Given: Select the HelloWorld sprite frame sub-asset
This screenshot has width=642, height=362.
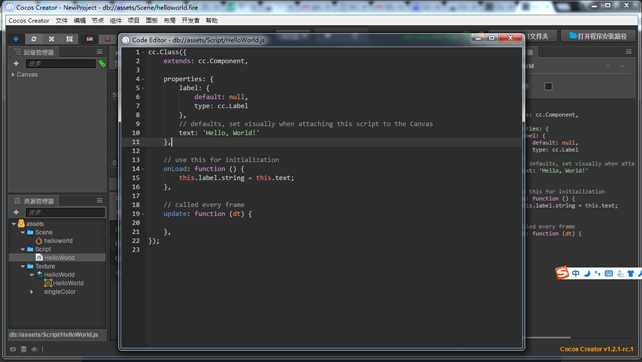Looking at the screenshot, I should (69, 283).
